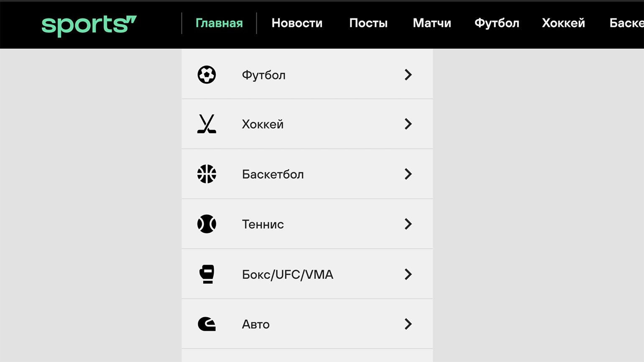This screenshot has height=362, width=644.
Task: Click the soccer ball icon next to Футбол
Action: 207,75
